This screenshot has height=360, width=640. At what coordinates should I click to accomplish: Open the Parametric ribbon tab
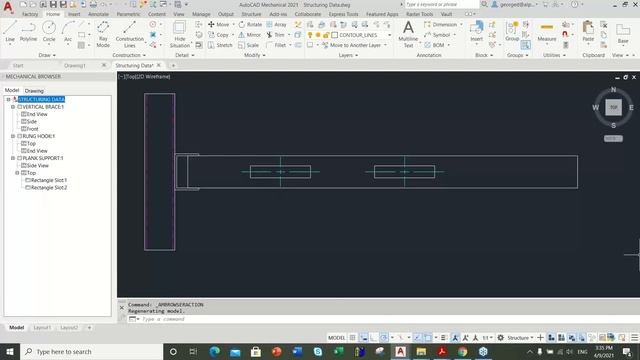[128, 14]
